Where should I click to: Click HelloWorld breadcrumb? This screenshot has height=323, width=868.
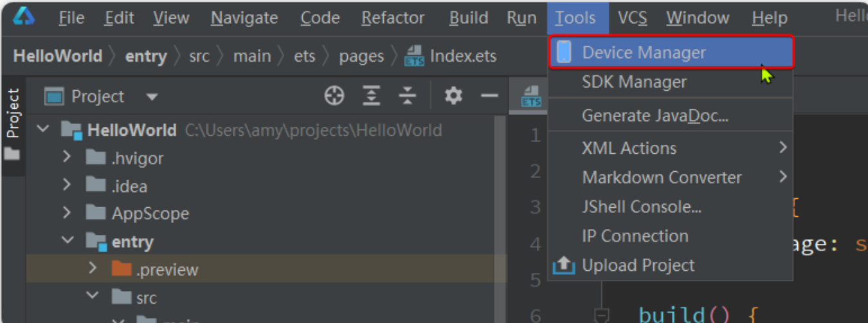pos(58,56)
